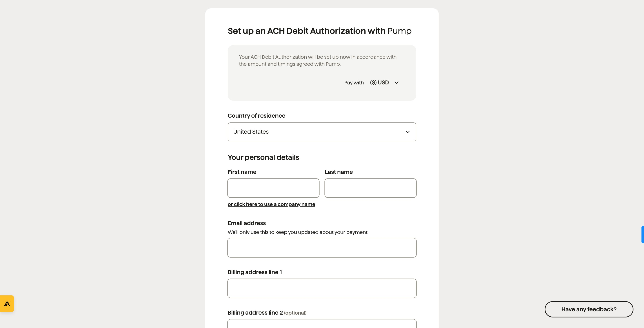Viewport: 644px width, 328px height.
Task: Click the Last name label
Action: [338, 172]
